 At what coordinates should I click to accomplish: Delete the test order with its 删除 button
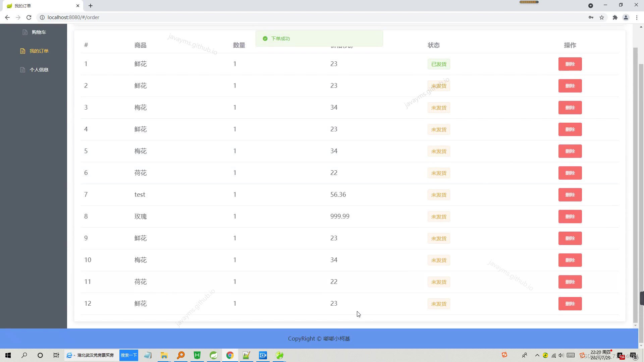tap(570, 194)
